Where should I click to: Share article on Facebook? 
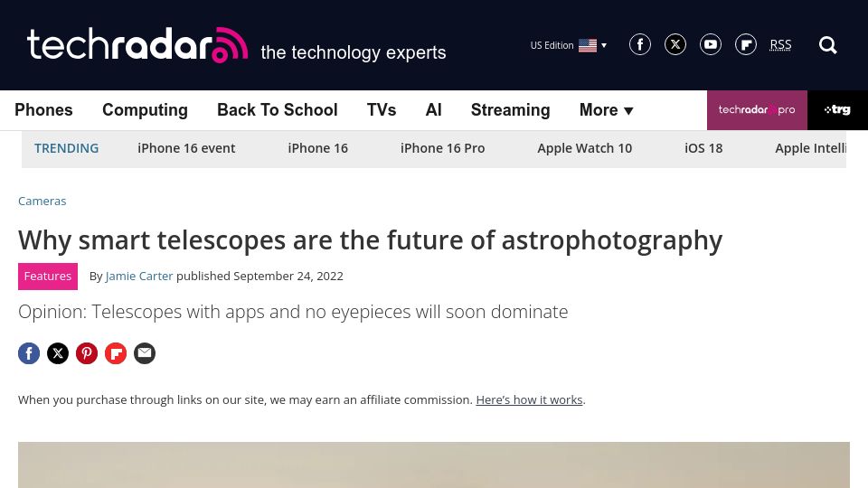pos(29,353)
